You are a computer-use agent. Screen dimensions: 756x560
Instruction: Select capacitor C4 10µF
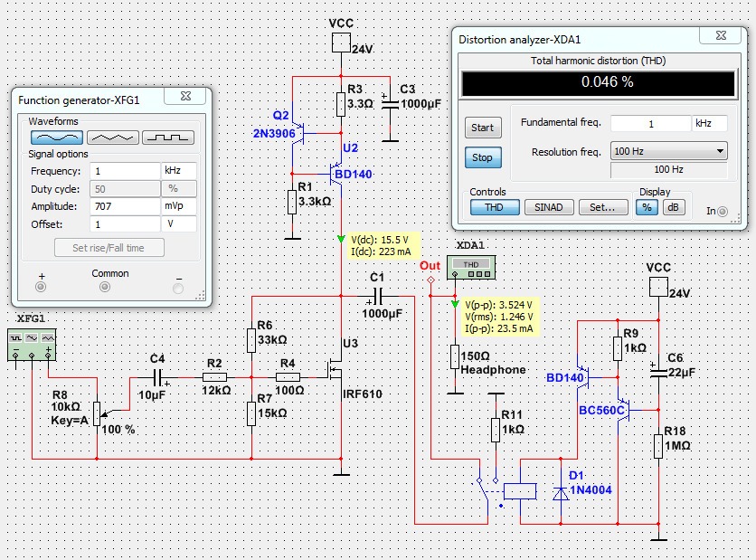[x=157, y=377]
